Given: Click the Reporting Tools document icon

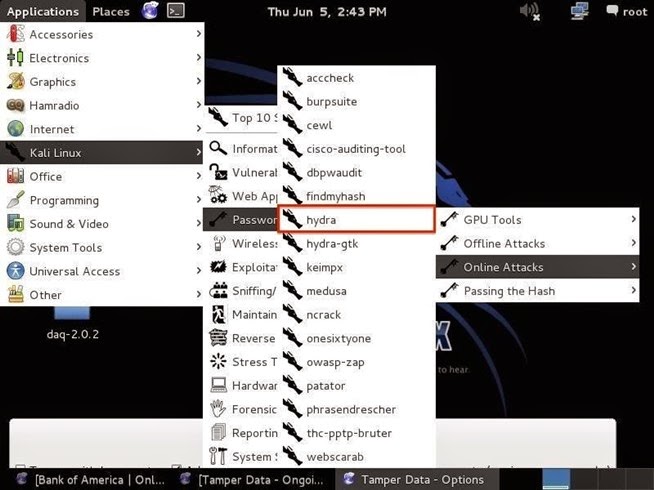Looking at the screenshot, I should click(x=218, y=432).
